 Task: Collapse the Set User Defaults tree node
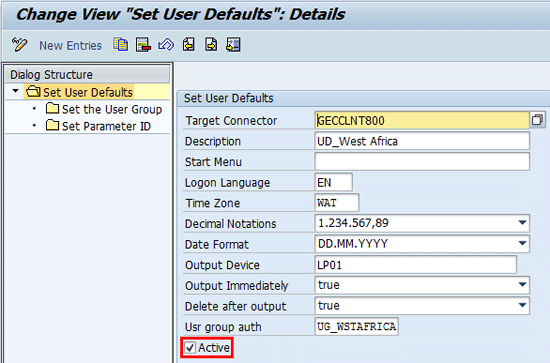[15, 91]
